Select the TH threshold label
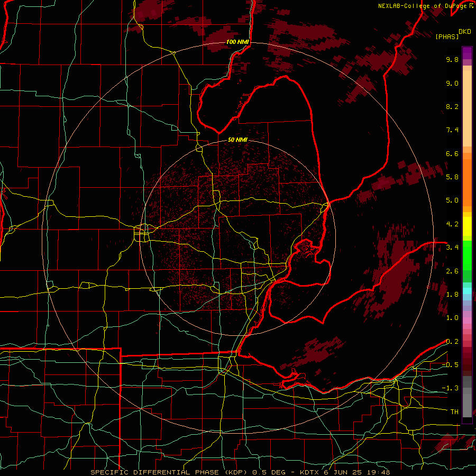476x476 pixels. click(454, 412)
